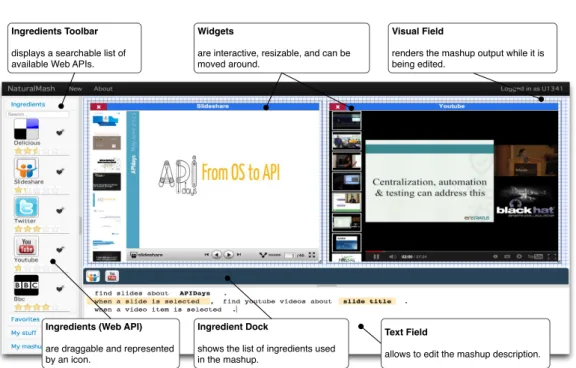Select the Ingredients section header
Screen dimensions: 576x368
coord(28,104)
